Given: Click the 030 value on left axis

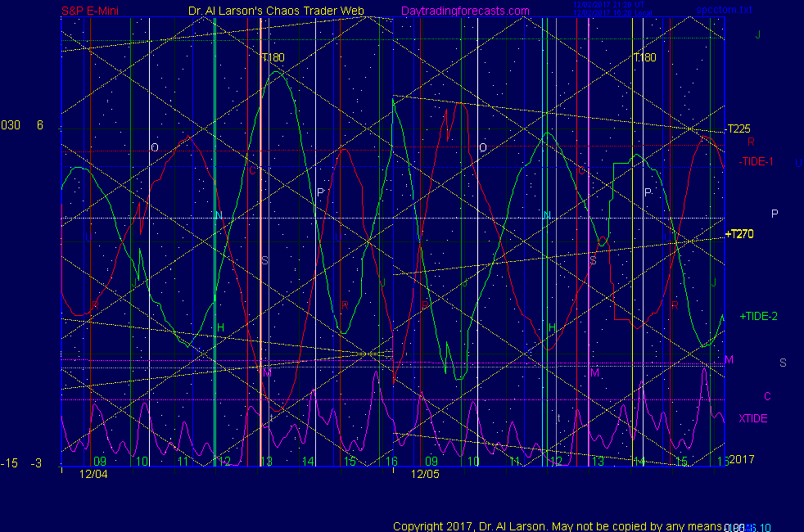Looking at the screenshot, I should point(11,125).
